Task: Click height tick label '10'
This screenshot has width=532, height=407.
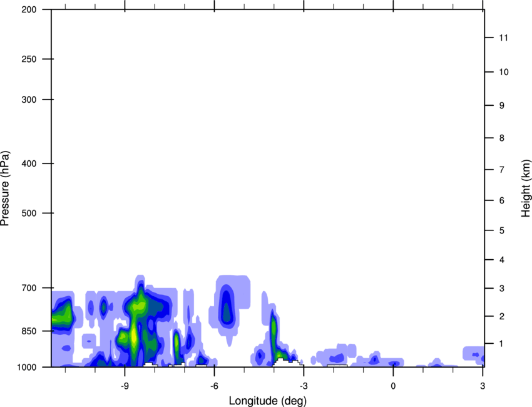Action: pyautogui.click(x=504, y=72)
